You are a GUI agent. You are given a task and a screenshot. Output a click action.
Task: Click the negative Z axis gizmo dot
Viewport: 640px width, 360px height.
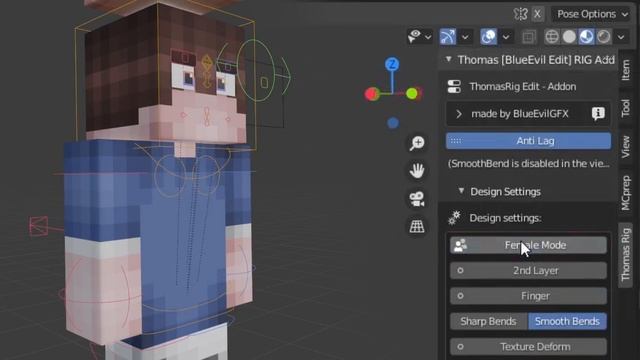click(x=393, y=123)
